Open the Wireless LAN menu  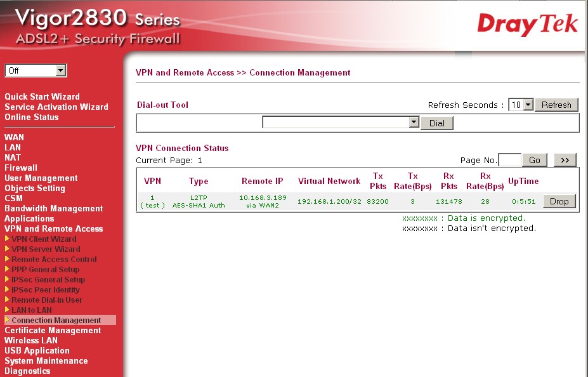(31, 340)
